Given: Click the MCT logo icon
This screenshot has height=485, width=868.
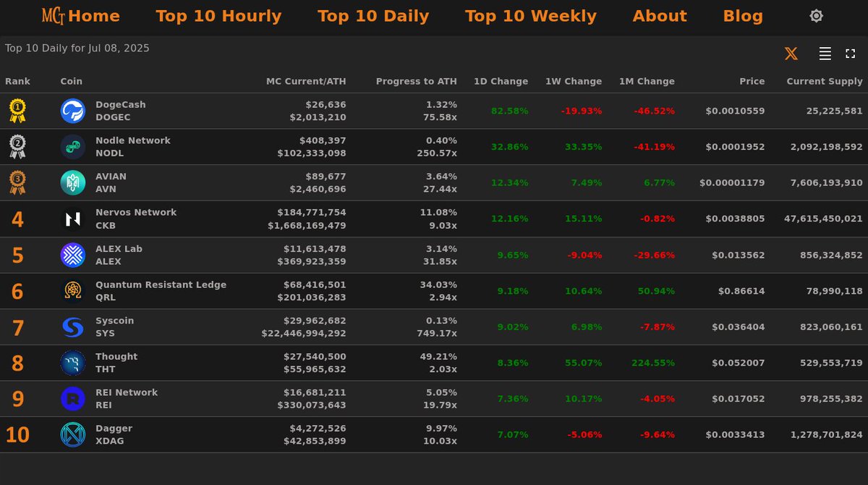Looking at the screenshot, I should pyautogui.click(x=54, y=15).
